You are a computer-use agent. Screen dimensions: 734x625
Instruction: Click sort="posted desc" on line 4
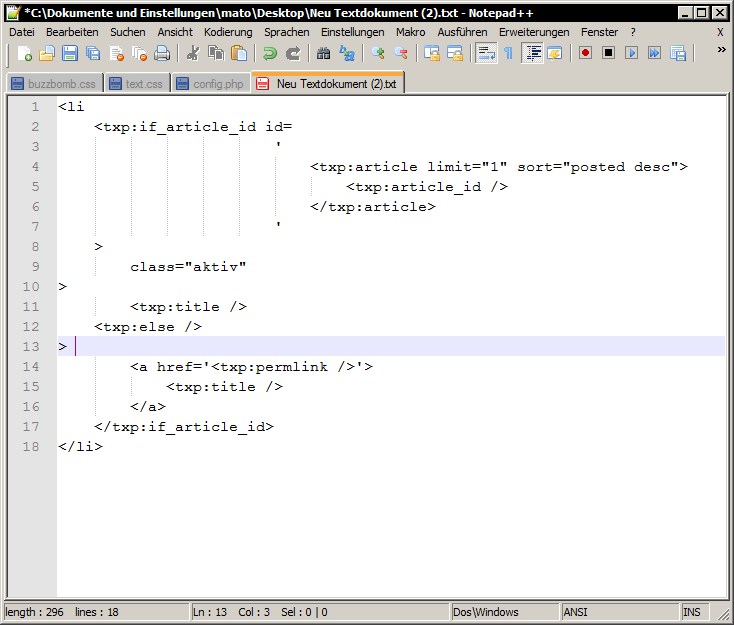point(598,167)
